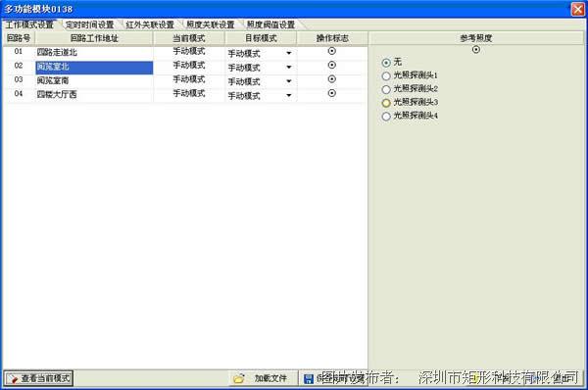Open the 红外关联设置 tab
The image size is (588, 390).
pos(150,24)
